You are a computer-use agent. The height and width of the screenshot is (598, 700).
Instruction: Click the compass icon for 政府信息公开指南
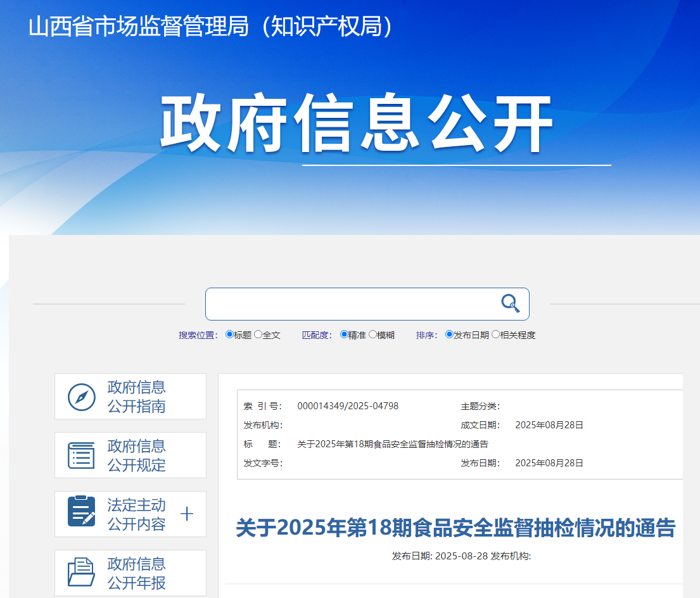point(82,397)
